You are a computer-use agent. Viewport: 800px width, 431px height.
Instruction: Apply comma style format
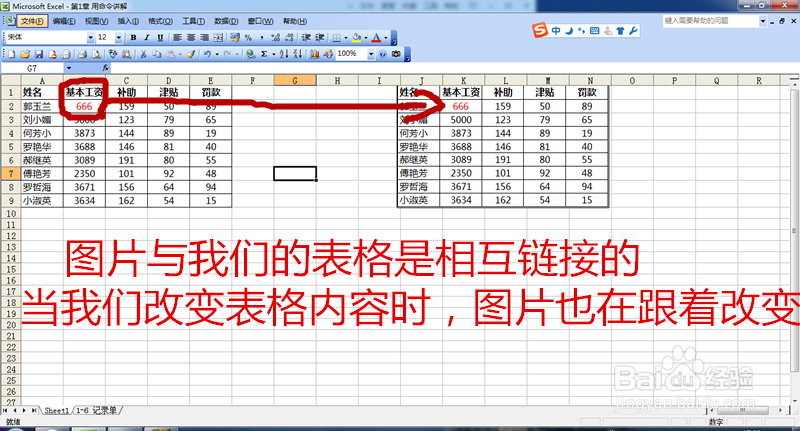tap(262, 37)
